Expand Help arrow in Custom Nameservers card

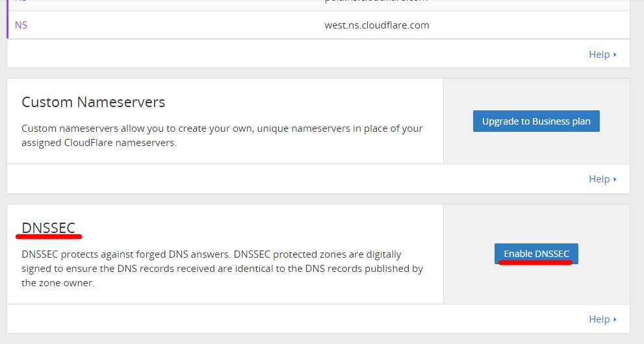coord(615,179)
